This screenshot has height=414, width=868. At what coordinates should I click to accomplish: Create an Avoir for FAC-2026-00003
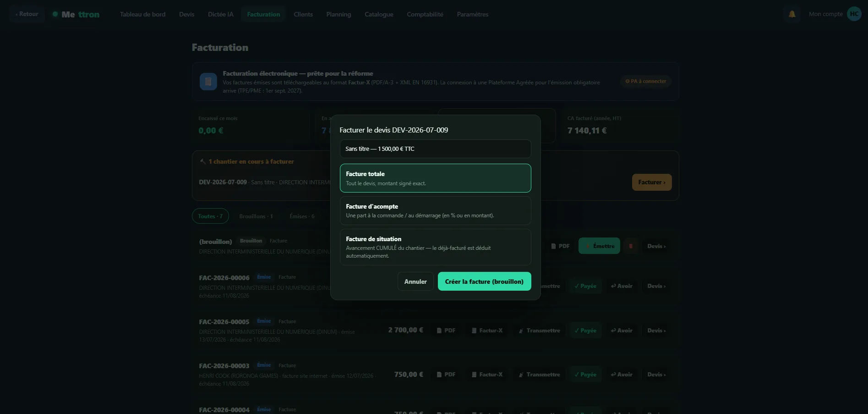pos(622,375)
